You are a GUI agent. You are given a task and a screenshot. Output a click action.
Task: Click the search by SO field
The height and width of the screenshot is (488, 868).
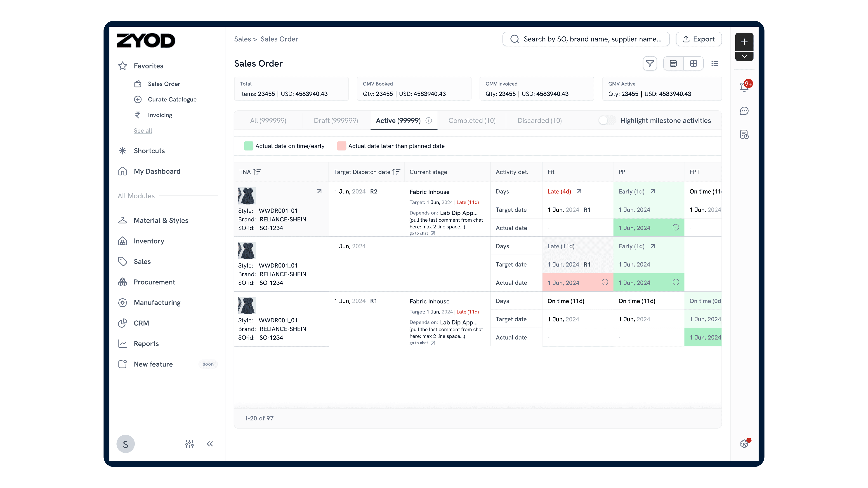[x=586, y=39]
